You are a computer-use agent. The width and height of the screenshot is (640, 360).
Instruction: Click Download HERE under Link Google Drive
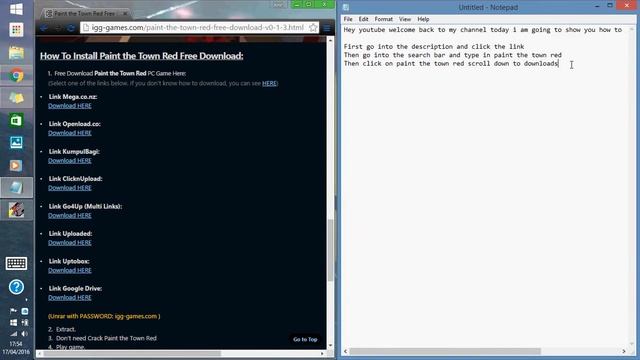pos(70,298)
